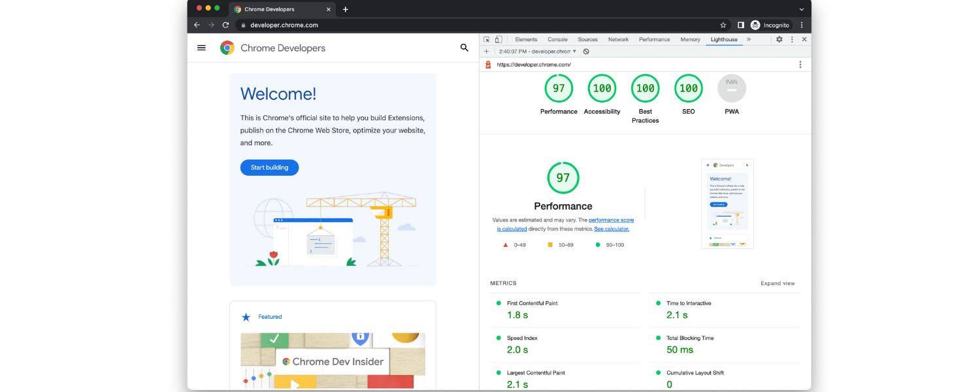Click the Performance score gauge of 97
This screenshot has height=392, width=980.
pyautogui.click(x=559, y=89)
